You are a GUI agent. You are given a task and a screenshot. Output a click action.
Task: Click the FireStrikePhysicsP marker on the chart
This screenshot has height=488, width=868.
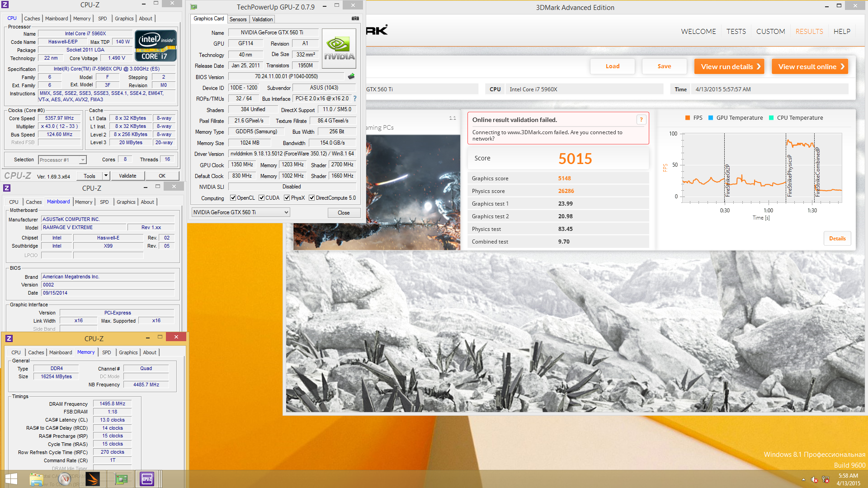click(x=789, y=175)
